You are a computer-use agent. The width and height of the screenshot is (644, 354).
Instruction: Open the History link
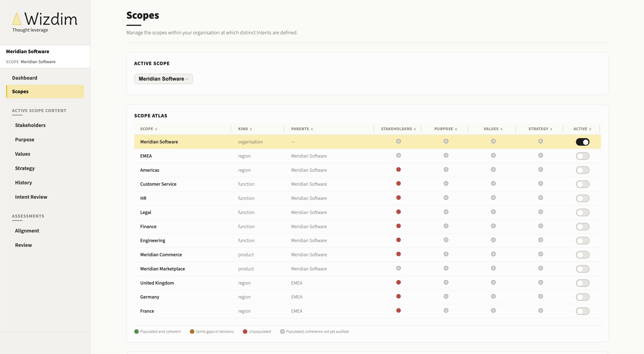pyautogui.click(x=24, y=183)
